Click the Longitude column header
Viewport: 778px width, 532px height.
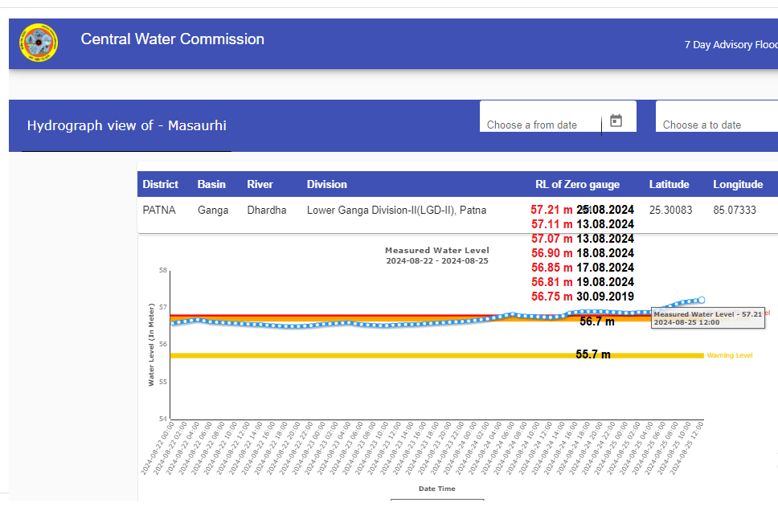tap(738, 184)
